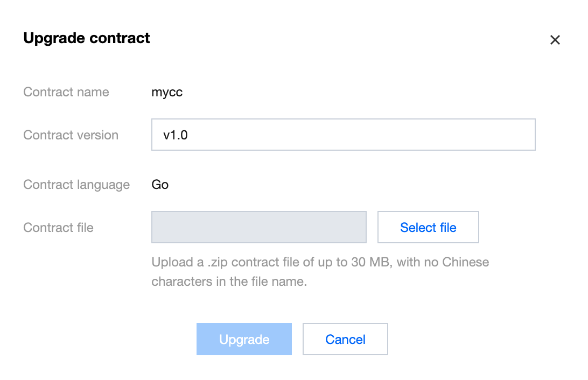Screen dimensions: 588x380
Task: Cancel the contract upgrade
Action: pyautogui.click(x=345, y=339)
